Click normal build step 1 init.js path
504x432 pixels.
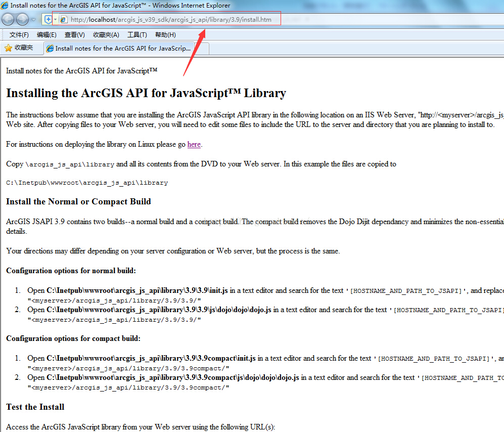(138, 290)
